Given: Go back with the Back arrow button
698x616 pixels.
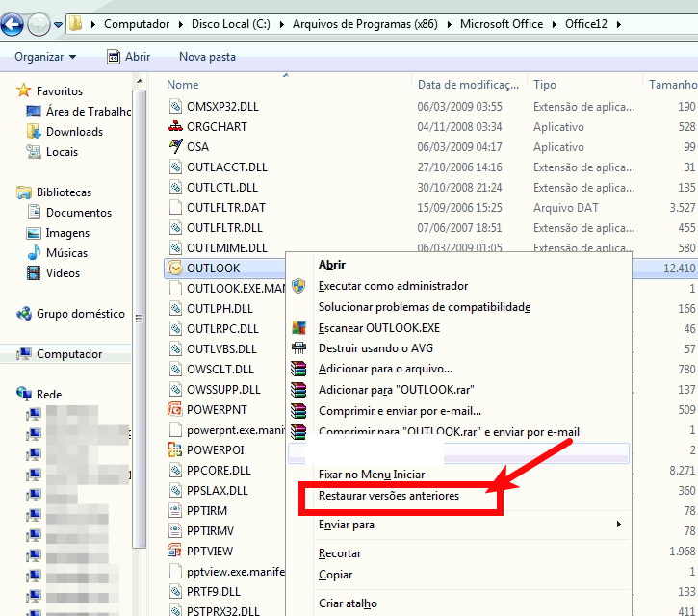Looking at the screenshot, I should (12, 24).
